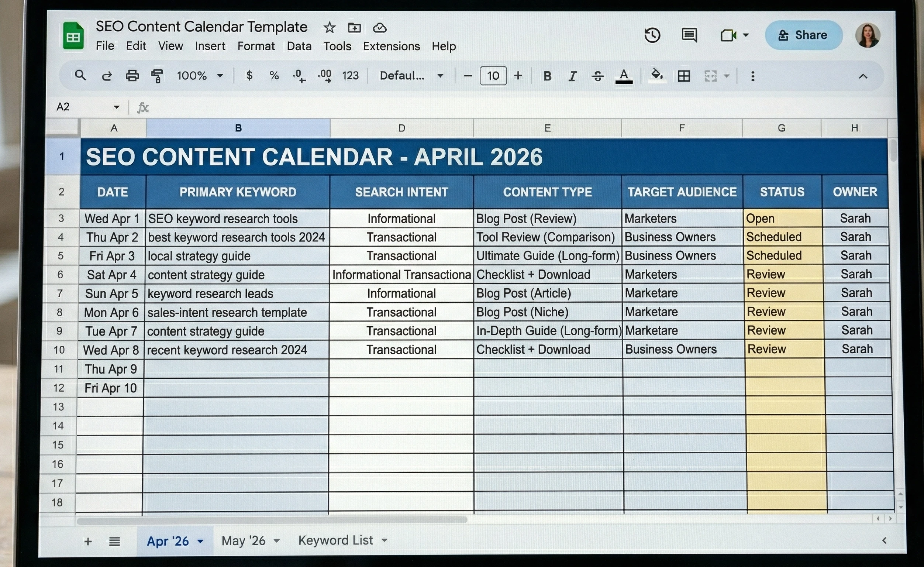Toggle bold formatting

point(547,76)
